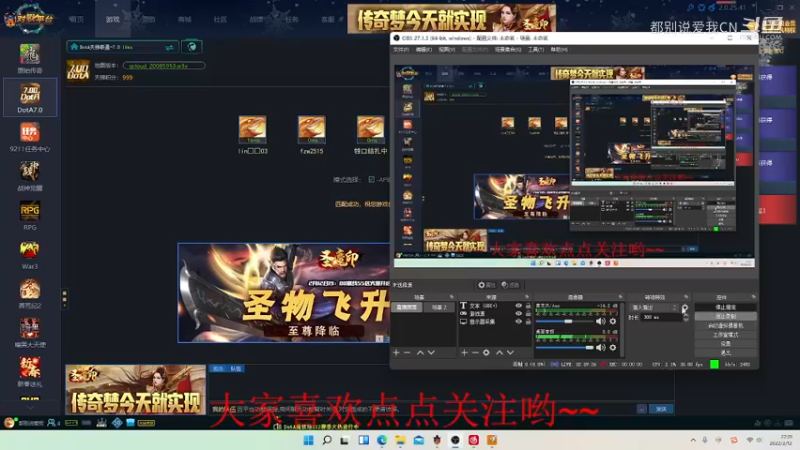Click the stop recording button in OBS
The height and width of the screenshot is (450, 800).
[x=725, y=317]
